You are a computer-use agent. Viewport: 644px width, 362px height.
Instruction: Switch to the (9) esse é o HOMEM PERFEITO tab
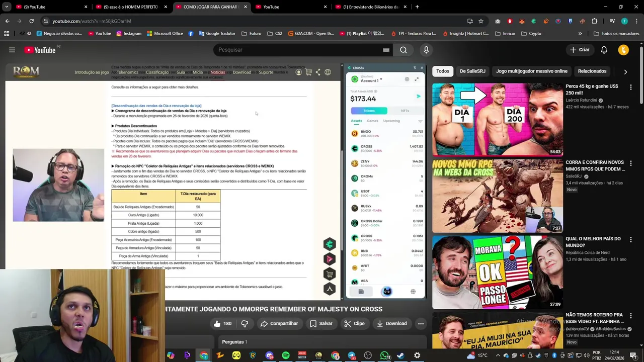[x=130, y=7]
